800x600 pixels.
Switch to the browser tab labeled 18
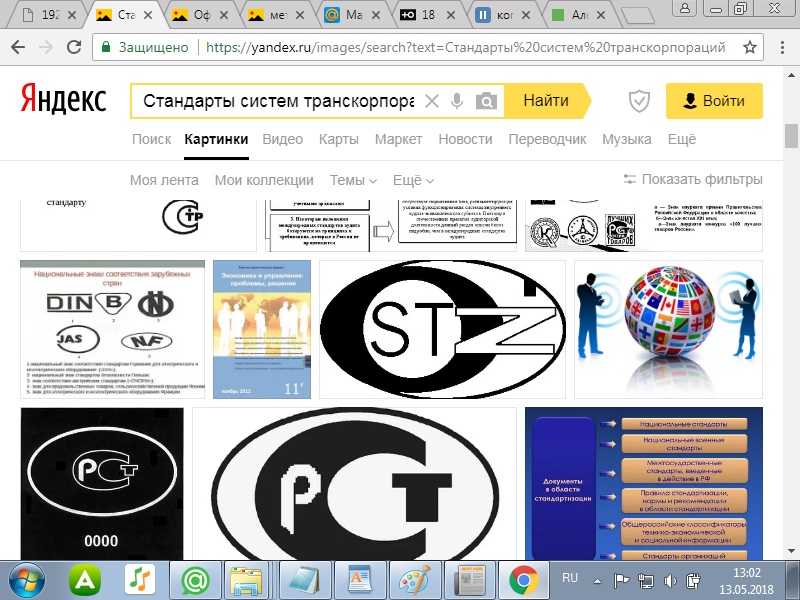click(422, 15)
